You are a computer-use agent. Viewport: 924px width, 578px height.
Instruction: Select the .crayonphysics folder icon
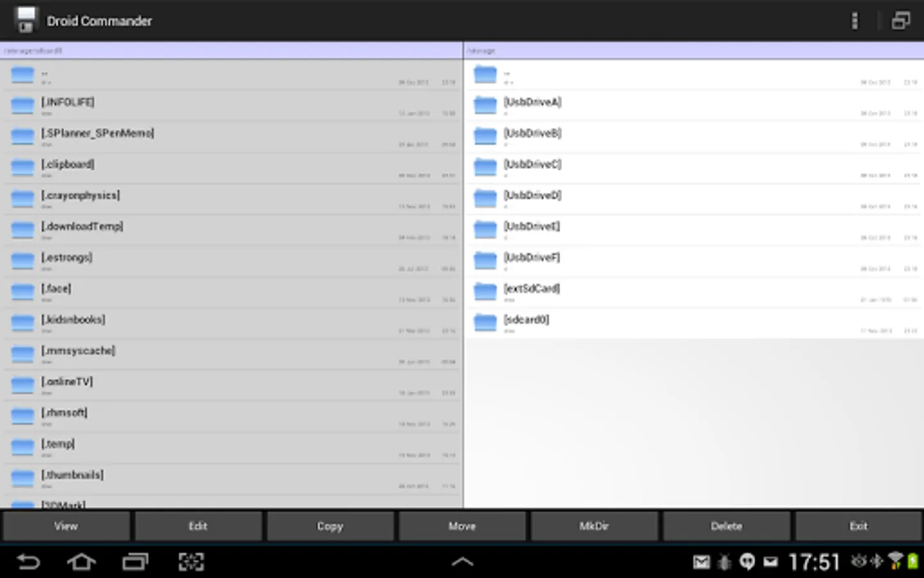[22, 198]
